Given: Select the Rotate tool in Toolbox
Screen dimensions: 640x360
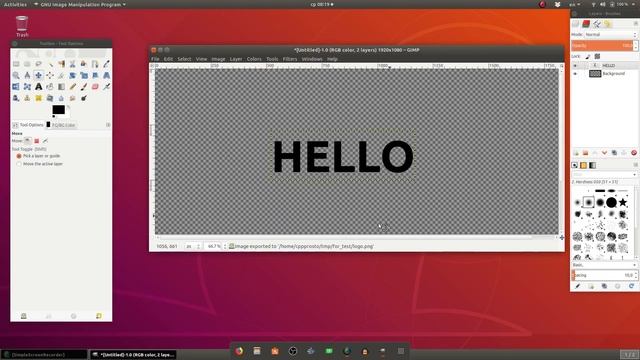Looking at the screenshot, I should click(72, 76).
